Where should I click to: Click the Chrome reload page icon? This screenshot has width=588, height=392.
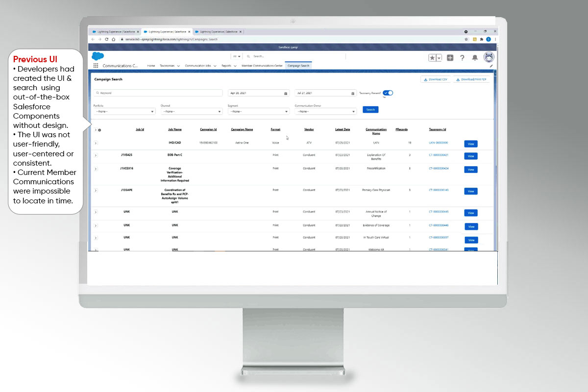tap(107, 39)
